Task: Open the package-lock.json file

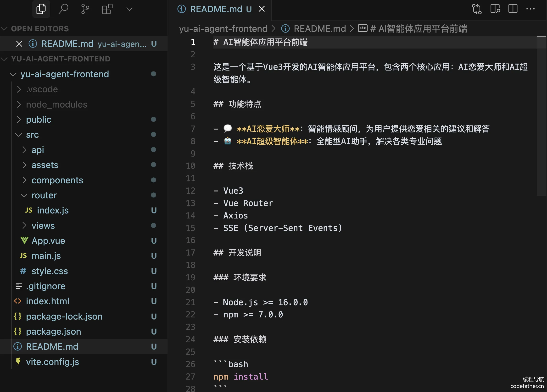Action: 84,316
